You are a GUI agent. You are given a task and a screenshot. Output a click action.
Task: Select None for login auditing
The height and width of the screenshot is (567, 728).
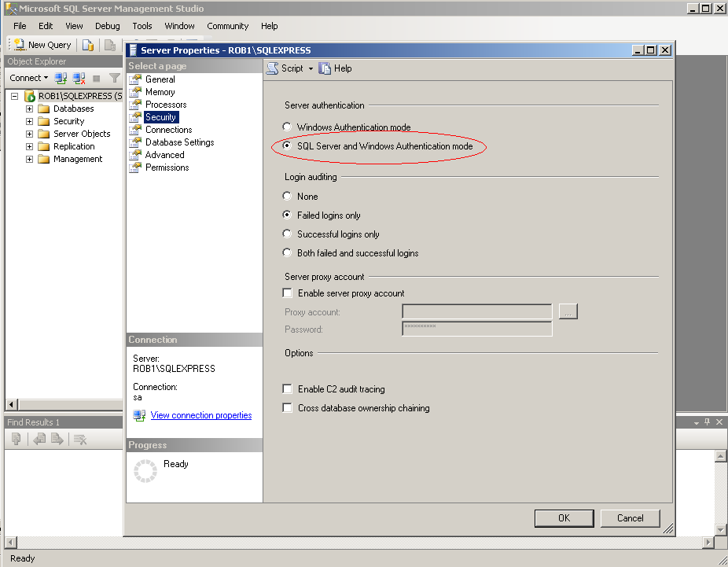pos(287,196)
